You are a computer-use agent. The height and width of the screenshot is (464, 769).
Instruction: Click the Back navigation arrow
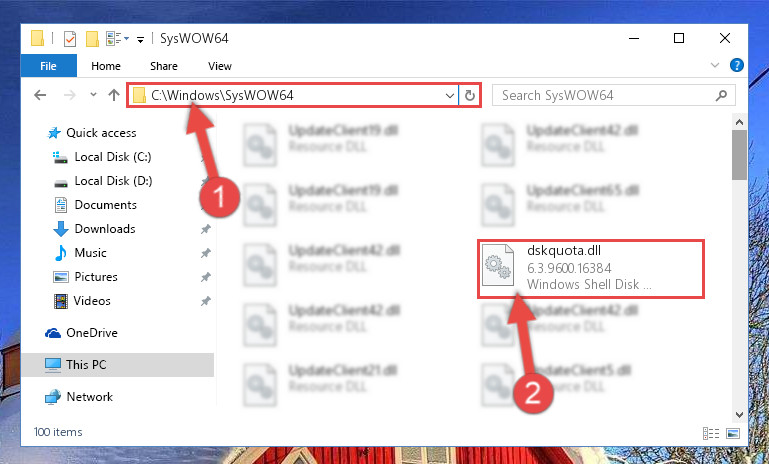[40, 95]
